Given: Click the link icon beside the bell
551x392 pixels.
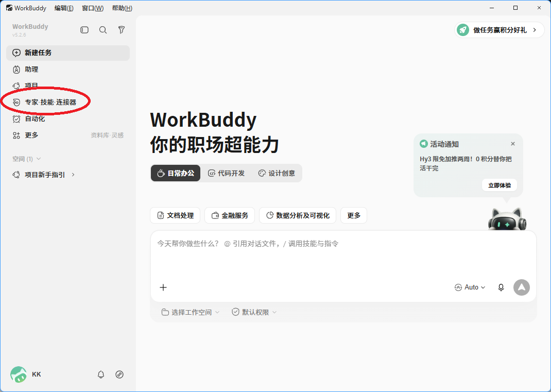Looking at the screenshot, I should [x=119, y=374].
